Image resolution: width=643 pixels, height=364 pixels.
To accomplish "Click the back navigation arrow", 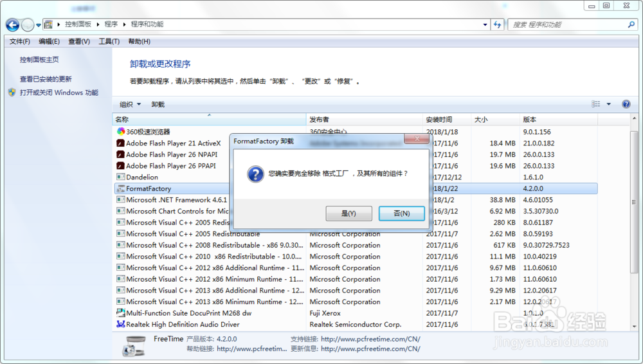I will (x=12, y=24).
